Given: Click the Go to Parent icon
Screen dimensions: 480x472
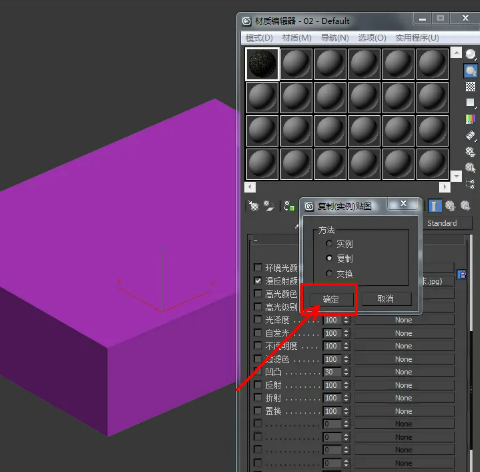Looking at the screenshot, I should click(450, 206).
